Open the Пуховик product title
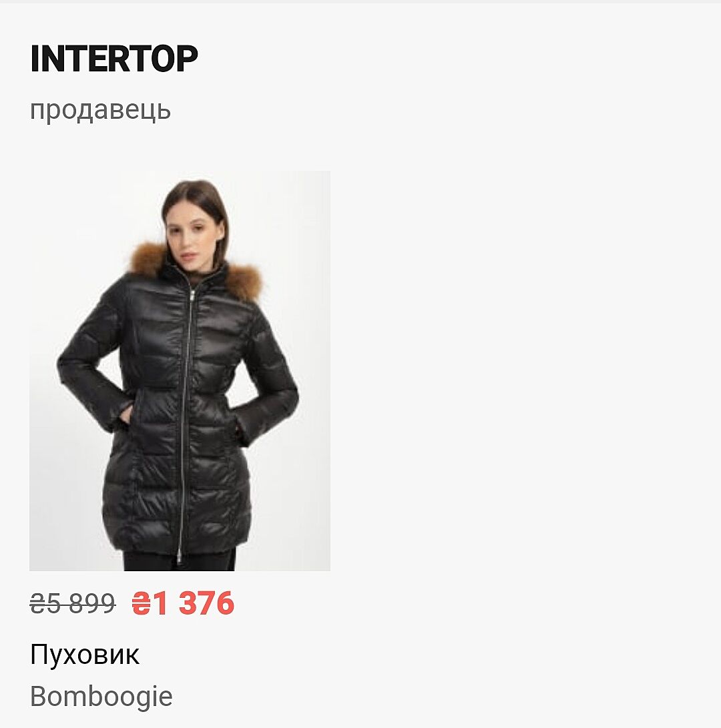The width and height of the screenshot is (721, 728). (85, 655)
